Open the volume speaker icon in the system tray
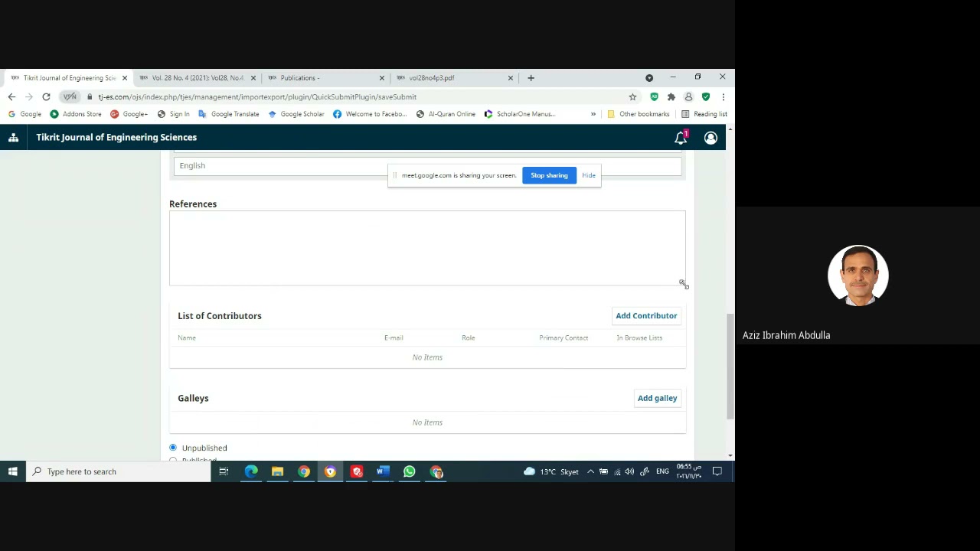Viewport: 980px width, 551px height. 629,472
